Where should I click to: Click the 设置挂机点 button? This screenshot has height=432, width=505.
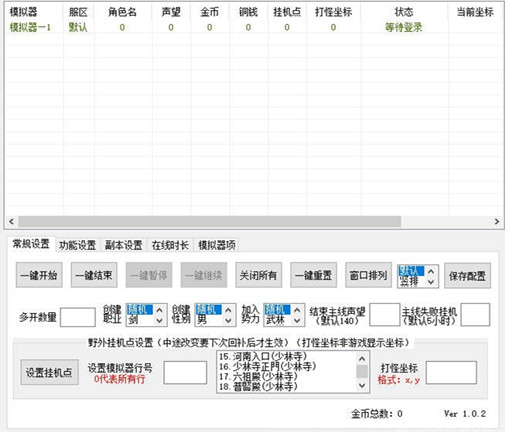(49, 372)
